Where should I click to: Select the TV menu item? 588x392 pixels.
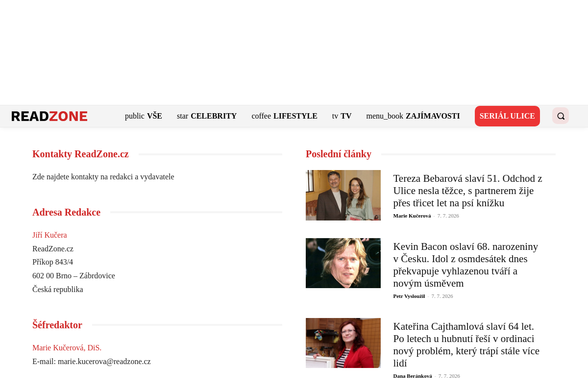pos(342,116)
